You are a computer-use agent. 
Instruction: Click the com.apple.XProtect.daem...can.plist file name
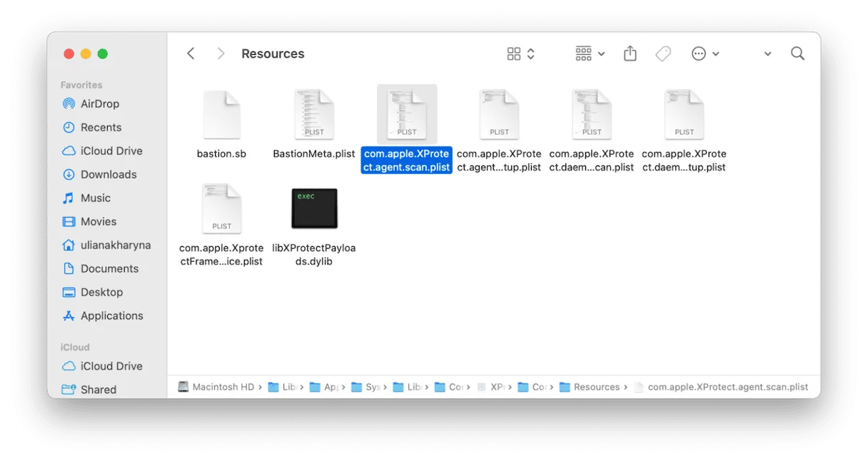[x=592, y=161]
